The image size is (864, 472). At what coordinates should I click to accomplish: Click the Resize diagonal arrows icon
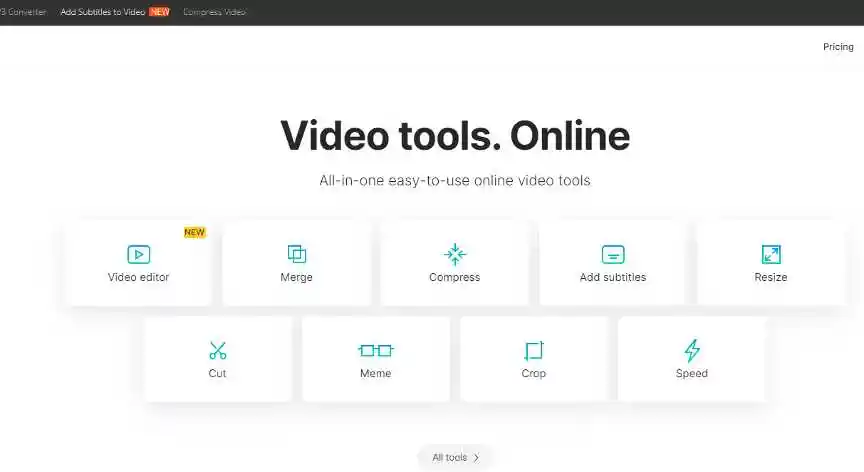(771, 254)
